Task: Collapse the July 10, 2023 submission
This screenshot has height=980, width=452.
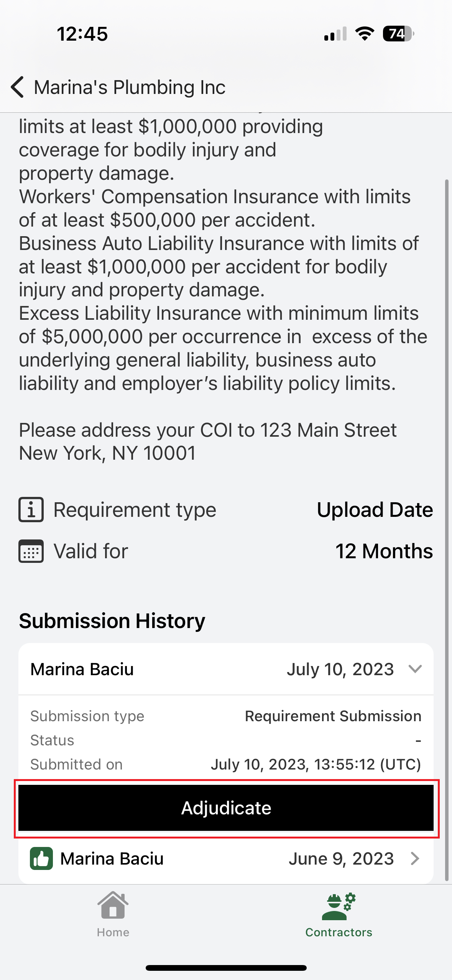Action: [415, 669]
